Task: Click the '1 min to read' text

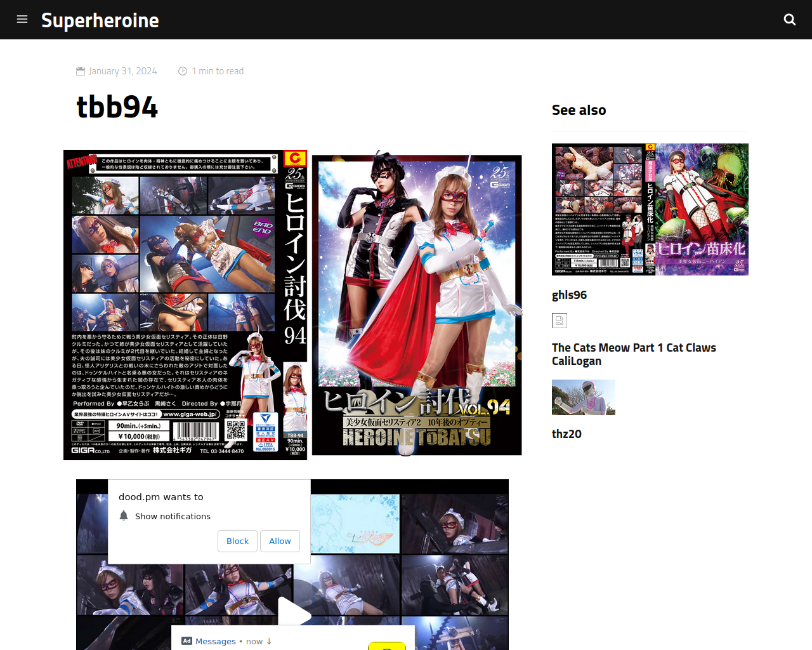Action: tap(218, 71)
